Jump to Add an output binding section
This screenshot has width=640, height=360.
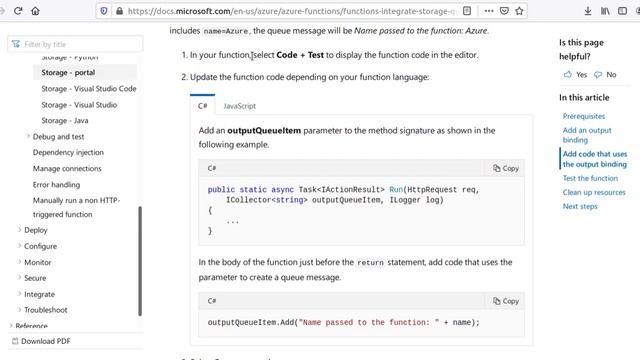[587, 135]
